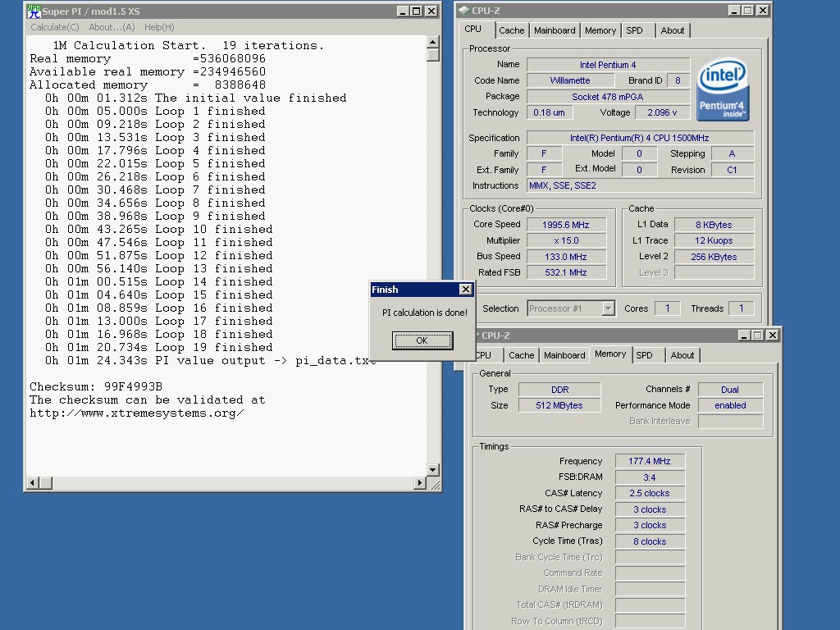Click Cycle Time (Tras) value 8 clocks
This screenshot has width=840, height=630.
pos(650,541)
